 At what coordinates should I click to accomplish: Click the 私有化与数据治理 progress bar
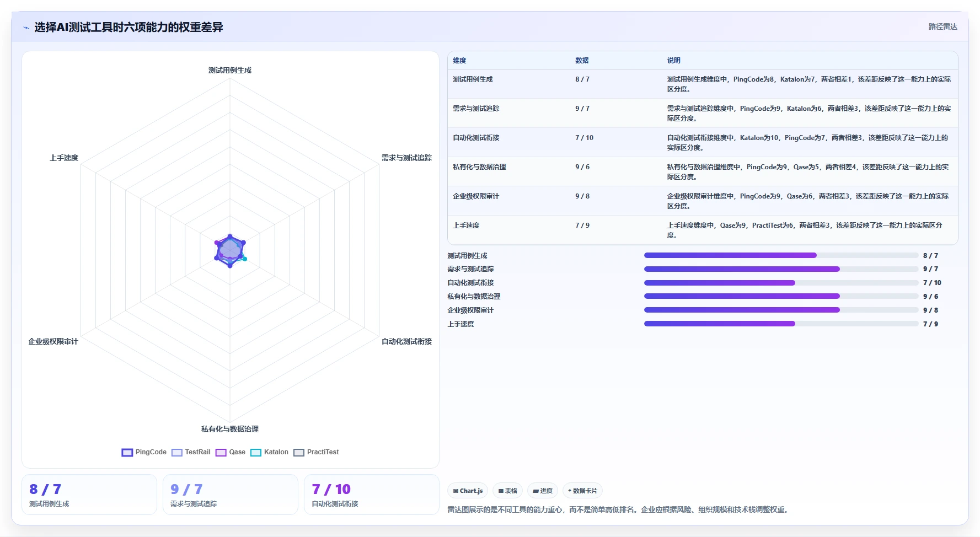click(x=781, y=296)
